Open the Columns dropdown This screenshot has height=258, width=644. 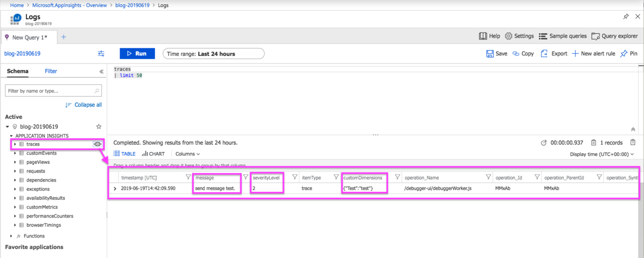[188, 154]
